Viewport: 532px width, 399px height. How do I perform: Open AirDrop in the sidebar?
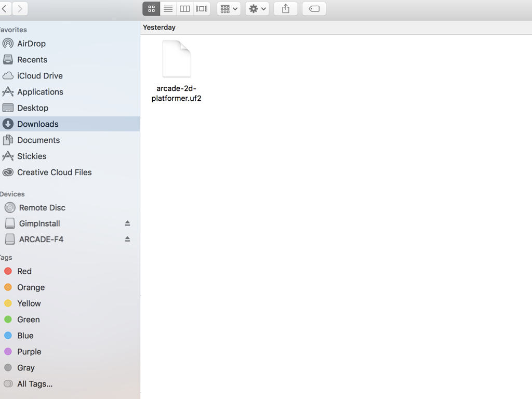pos(70,44)
